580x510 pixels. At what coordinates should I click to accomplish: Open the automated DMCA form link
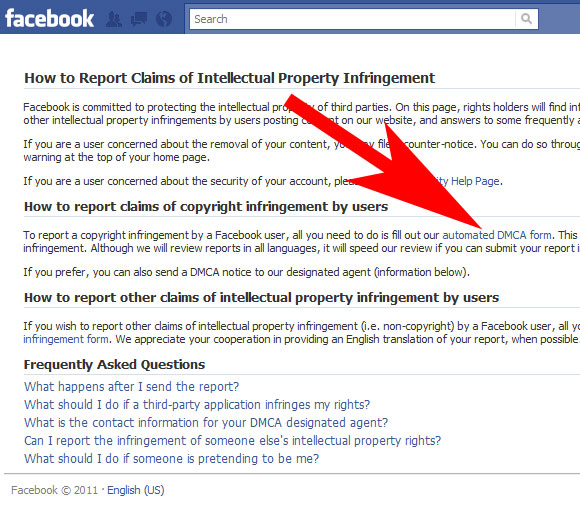point(497,235)
